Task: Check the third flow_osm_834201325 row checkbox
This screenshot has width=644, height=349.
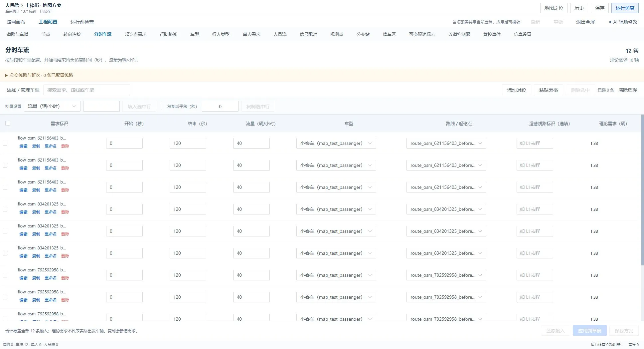Action: [x=5, y=253]
